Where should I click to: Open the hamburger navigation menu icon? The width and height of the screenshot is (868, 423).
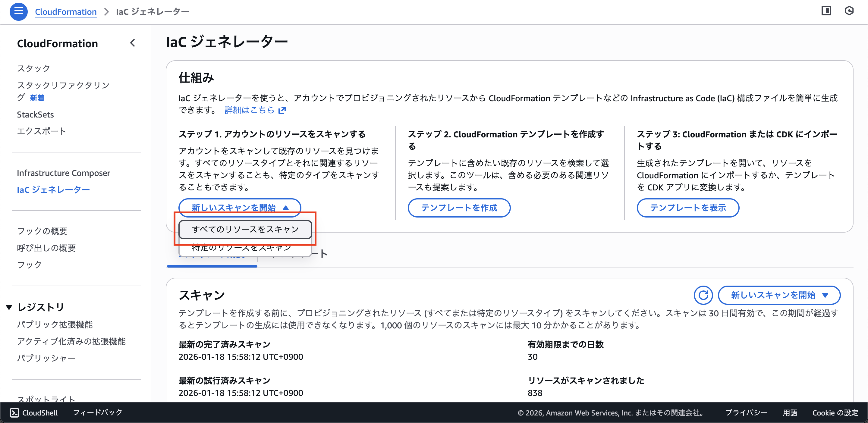pyautogui.click(x=18, y=11)
